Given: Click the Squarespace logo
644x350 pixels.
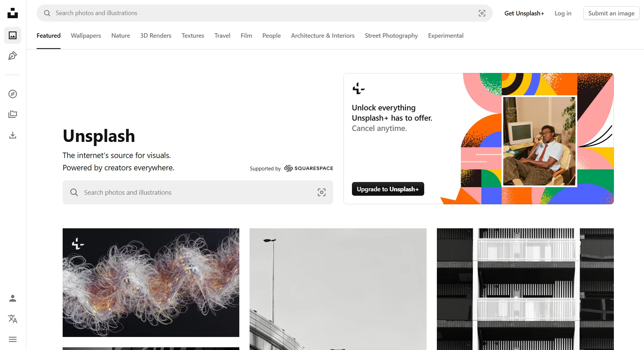Looking at the screenshot, I should pyautogui.click(x=308, y=168).
